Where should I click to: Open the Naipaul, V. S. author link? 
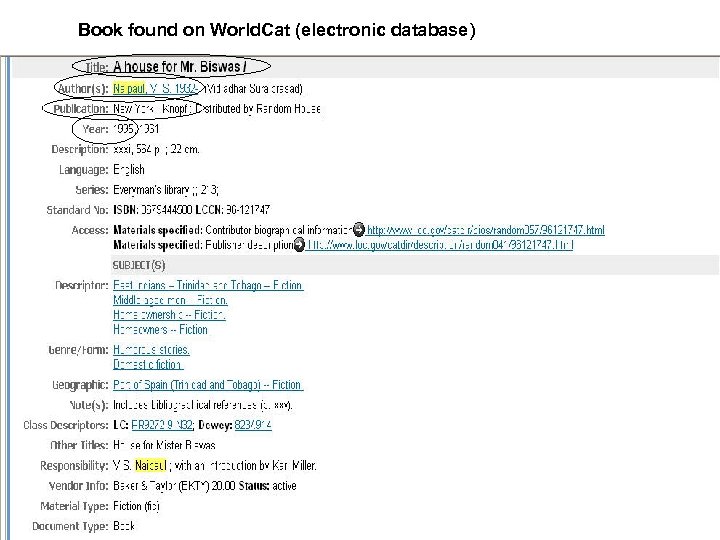tap(154, 88)
